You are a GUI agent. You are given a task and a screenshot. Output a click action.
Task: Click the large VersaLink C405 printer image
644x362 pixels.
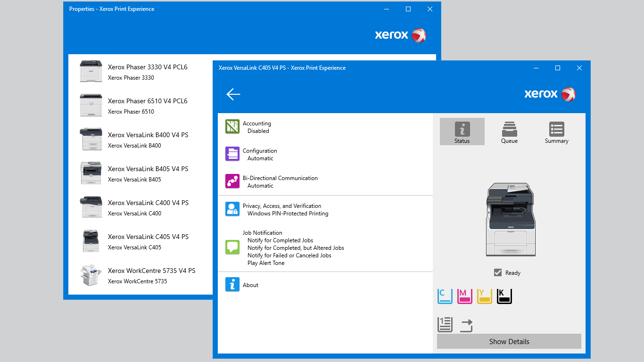511,220
